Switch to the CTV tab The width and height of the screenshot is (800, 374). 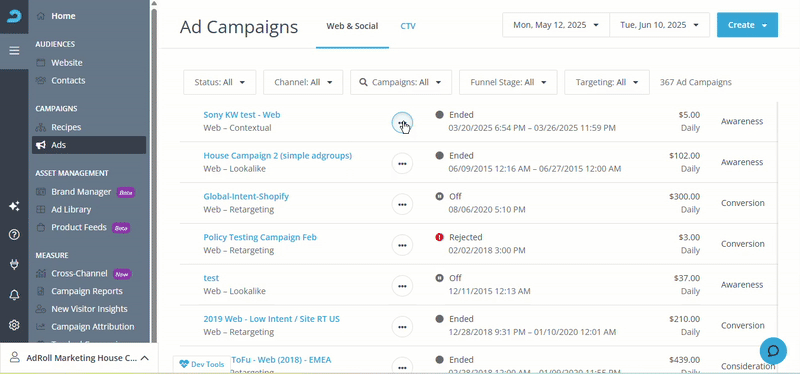point(408,26)
